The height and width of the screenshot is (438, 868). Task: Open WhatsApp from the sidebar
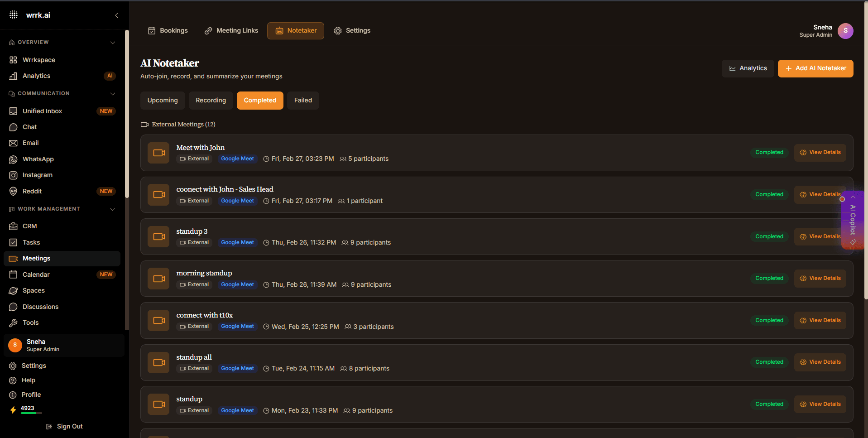[38, 159]
